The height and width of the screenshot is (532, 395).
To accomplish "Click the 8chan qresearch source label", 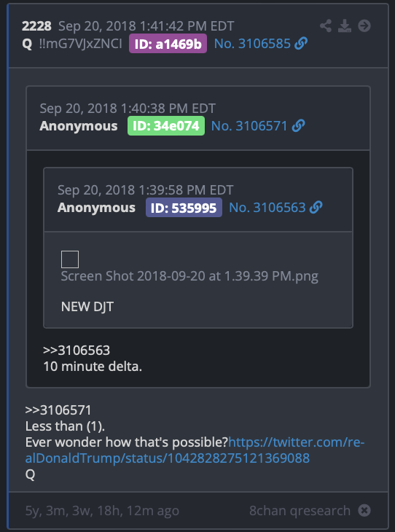I will click(x=300, y=511).
